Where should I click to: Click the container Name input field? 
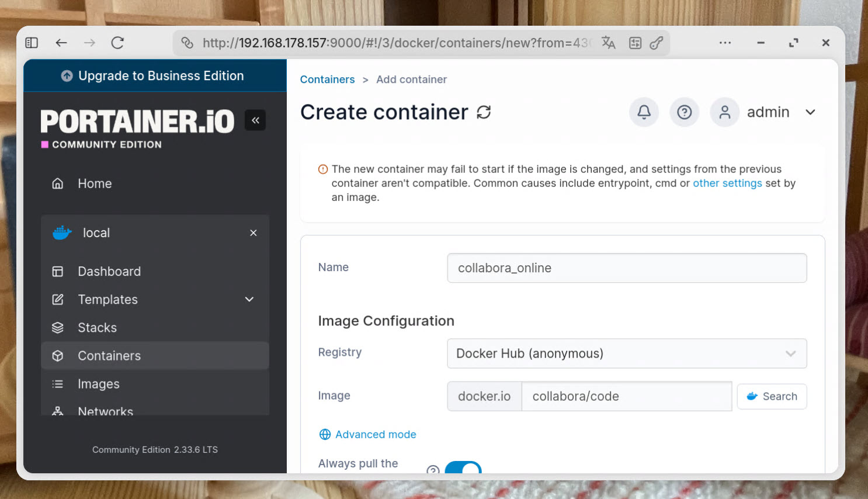tap(626, 268)
